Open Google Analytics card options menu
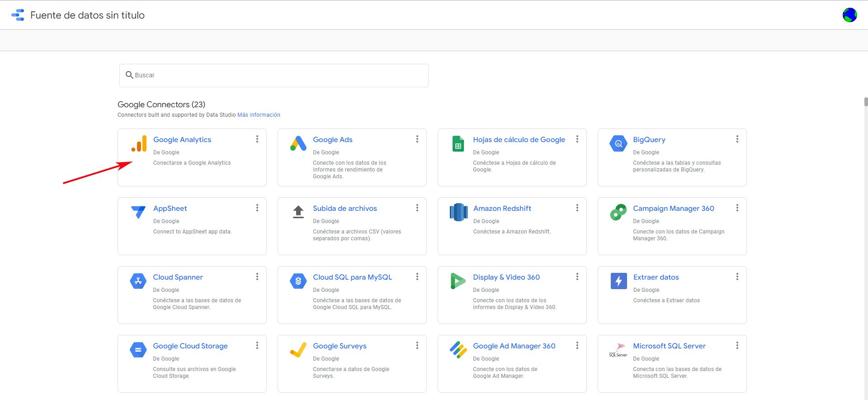The width and height of the screenshot is (868, 400). [x=257, y=139]
